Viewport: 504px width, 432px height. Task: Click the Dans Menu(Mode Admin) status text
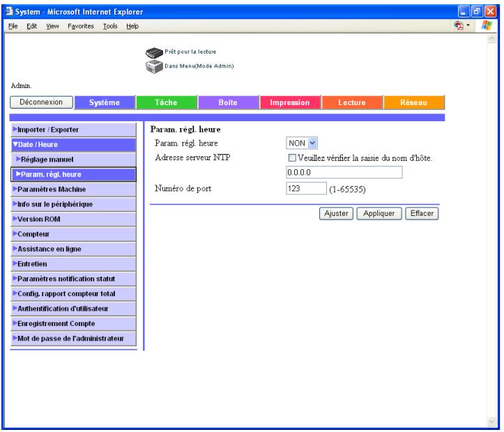pos(199,65)
